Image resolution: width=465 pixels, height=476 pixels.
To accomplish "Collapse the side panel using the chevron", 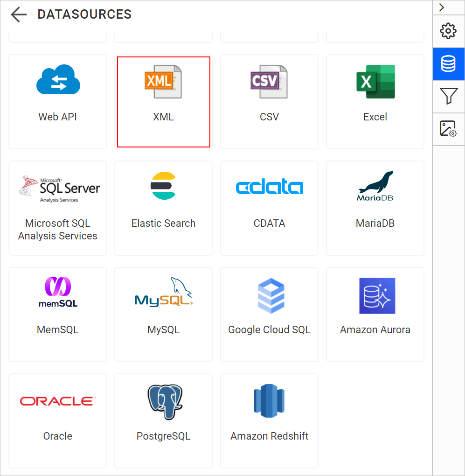I will 442,7.
